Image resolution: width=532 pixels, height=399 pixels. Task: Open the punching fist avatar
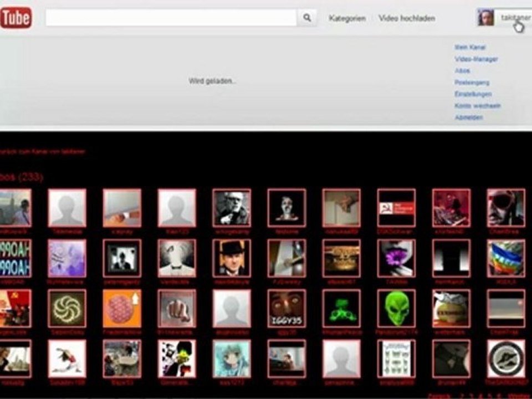(177, 309)
